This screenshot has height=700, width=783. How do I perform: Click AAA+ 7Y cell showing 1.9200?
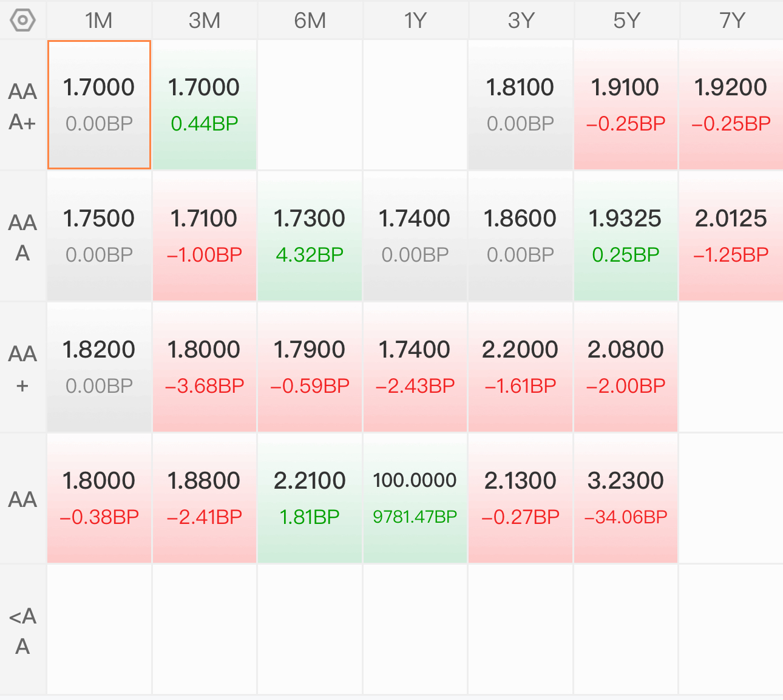point(731,104)
